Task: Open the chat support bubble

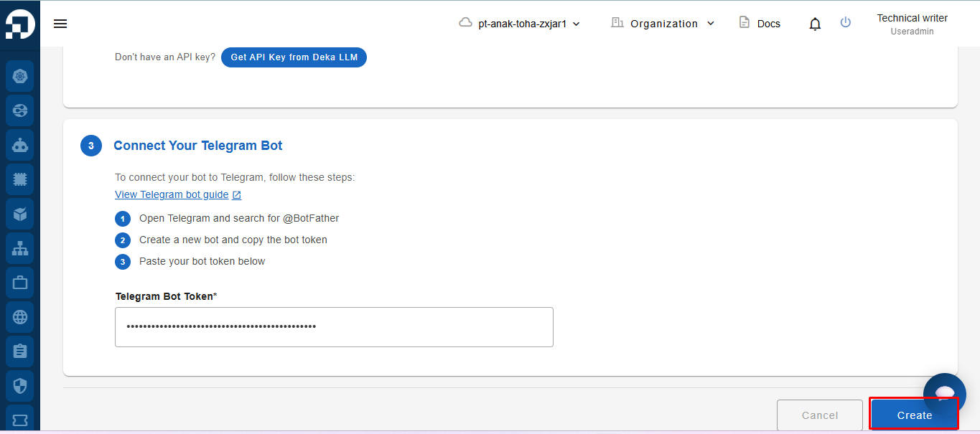Action: [x=945, y=395]
